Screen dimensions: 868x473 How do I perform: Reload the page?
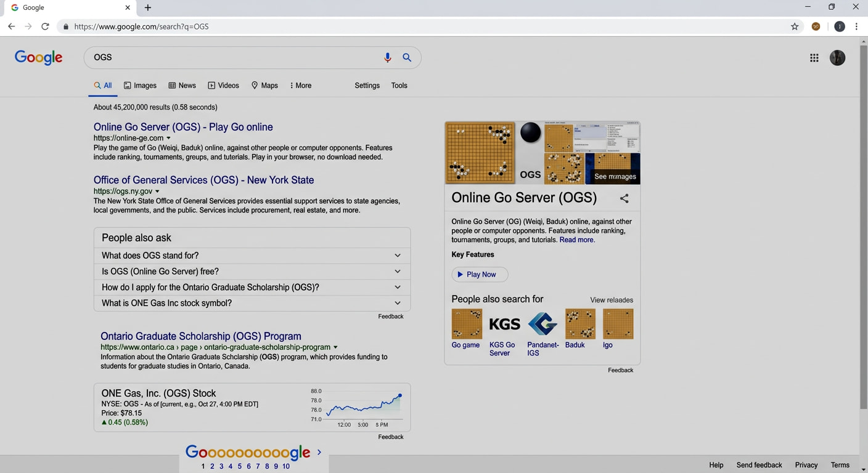point(45,26)
